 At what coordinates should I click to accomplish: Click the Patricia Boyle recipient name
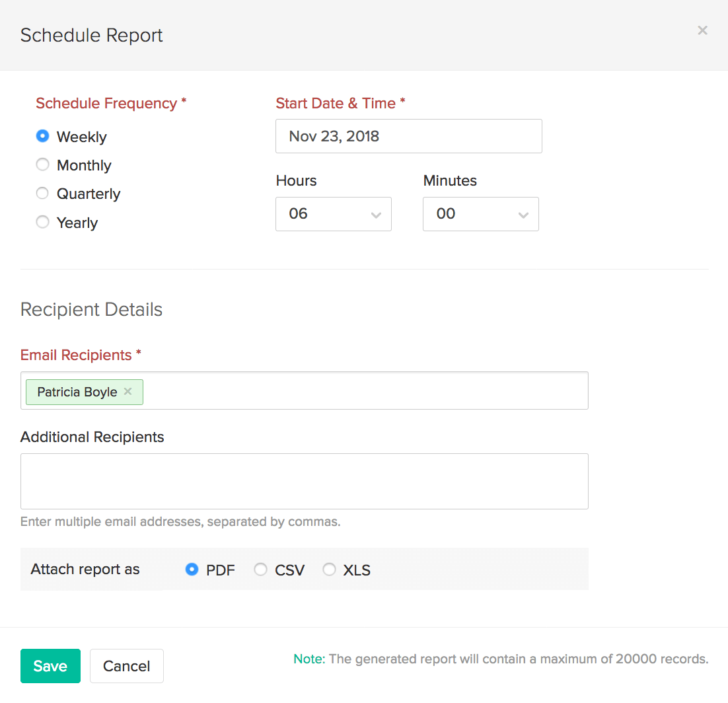point(77,392)
